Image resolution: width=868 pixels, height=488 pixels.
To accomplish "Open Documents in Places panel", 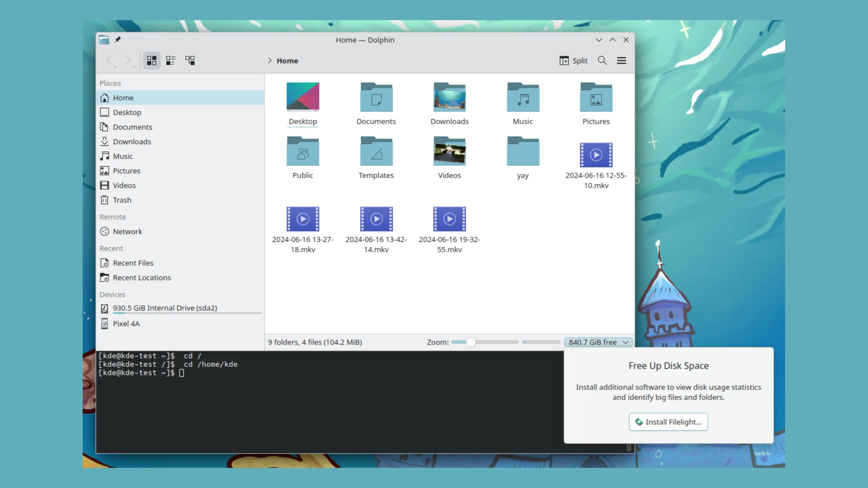I will pos(180,127).
